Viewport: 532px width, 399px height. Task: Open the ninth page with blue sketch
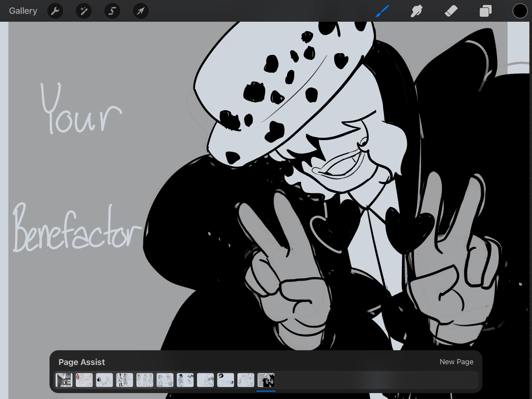pos(226,380)
